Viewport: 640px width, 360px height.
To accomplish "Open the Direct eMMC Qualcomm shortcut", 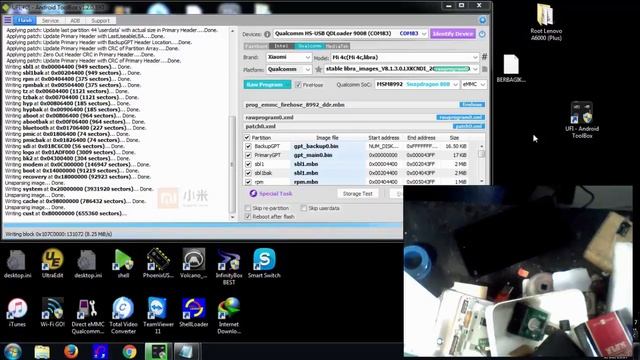I will (88, 316).
